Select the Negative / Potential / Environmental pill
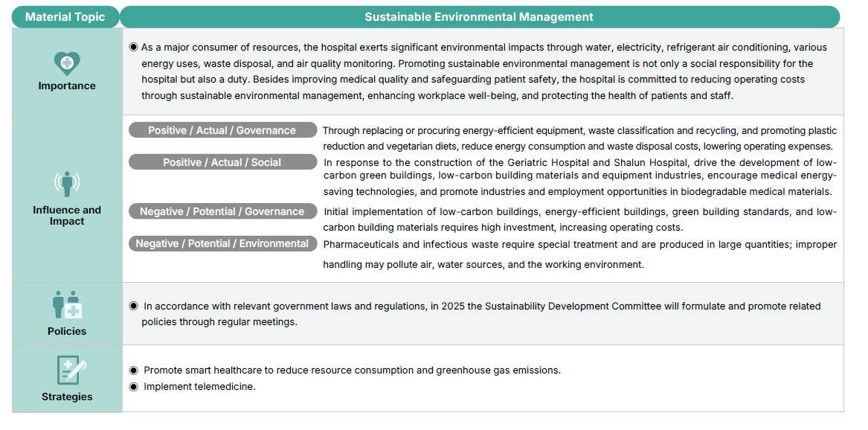 pyautogui.click(x=222, y=243)
